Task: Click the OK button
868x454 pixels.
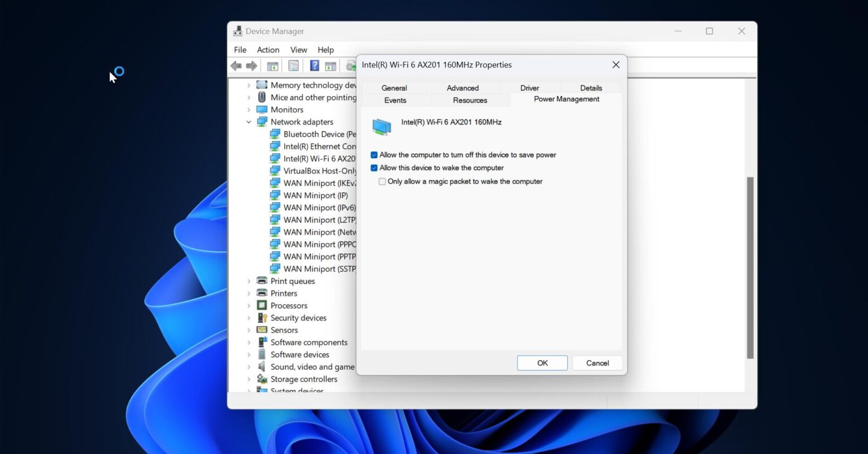Action: [x=541, y=362]
